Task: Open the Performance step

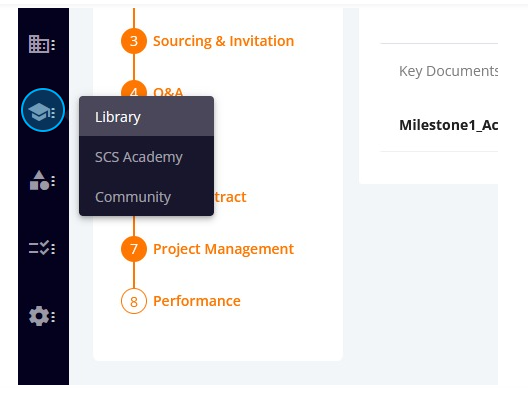Action: [197, 301]
